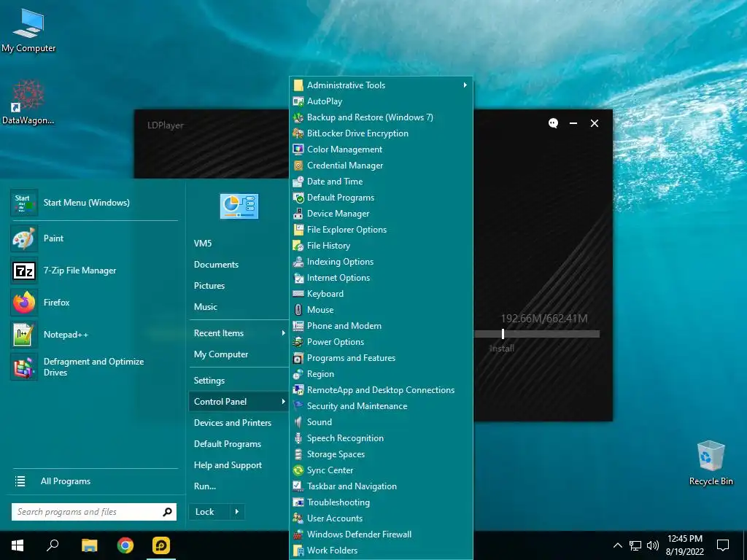
Task: Launch 7-Zip File Manager icon
Action: tap(24, 271)
